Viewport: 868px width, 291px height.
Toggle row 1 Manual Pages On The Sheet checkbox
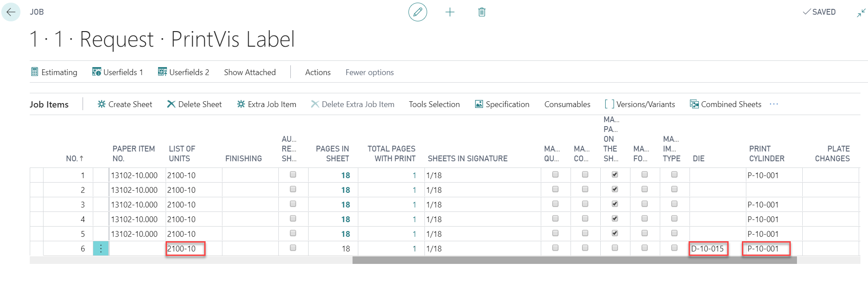615,175
